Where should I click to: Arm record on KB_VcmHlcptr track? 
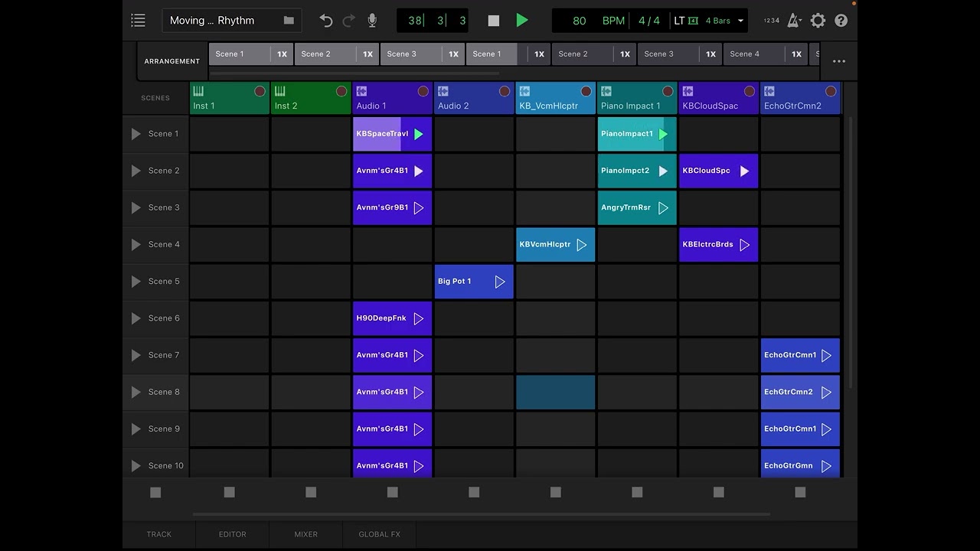tap(586, 91)
